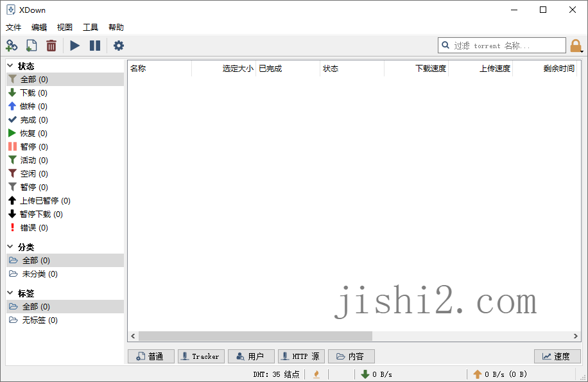The image size is (588, 382).
Task: Open the 工具 menu
Action: tap(91, 28)
